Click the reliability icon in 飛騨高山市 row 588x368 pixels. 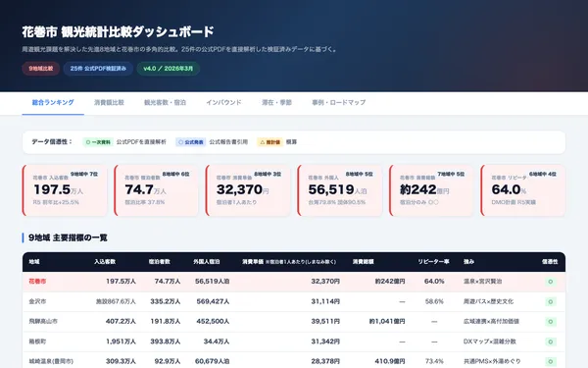click(x=551, y=322)
